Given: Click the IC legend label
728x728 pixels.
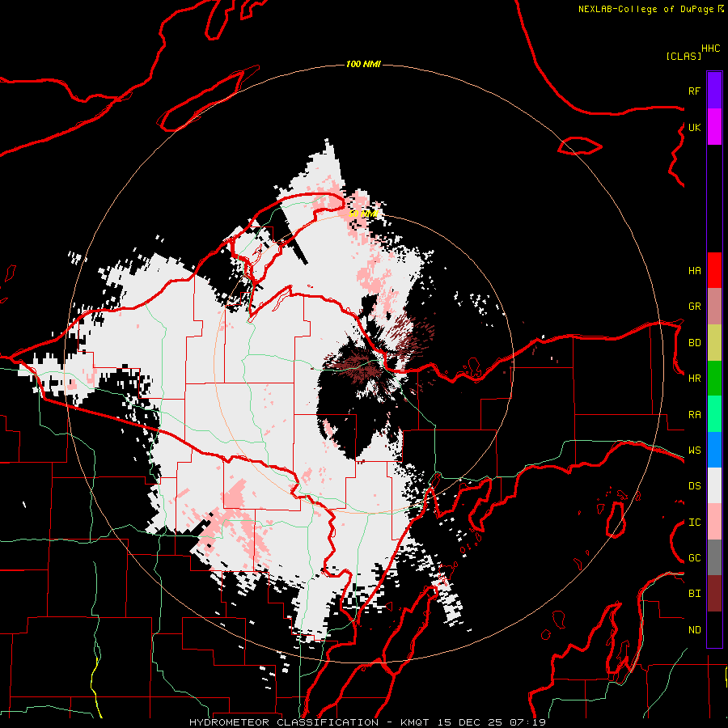Looking at the screenshot, I should pyautogui.click(x=694, y=523).
